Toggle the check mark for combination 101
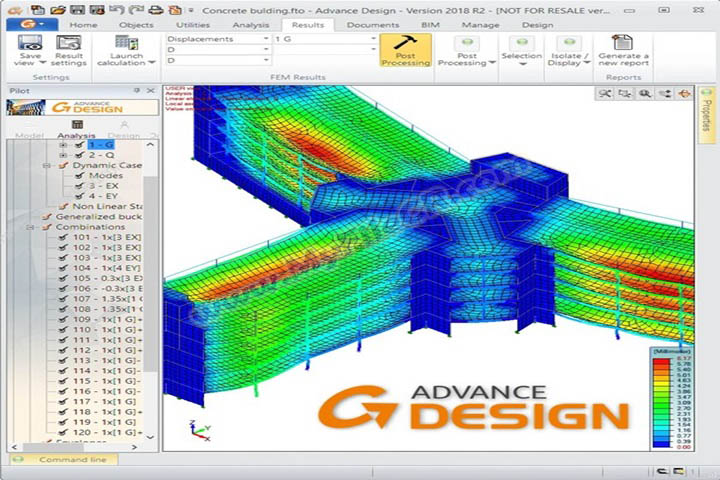 point(63,237)
